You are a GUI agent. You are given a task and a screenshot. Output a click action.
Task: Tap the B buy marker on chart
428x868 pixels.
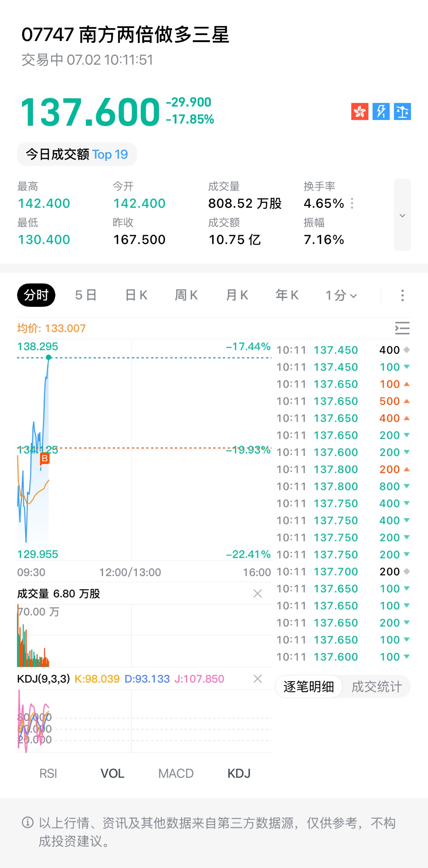coord(45,459)
